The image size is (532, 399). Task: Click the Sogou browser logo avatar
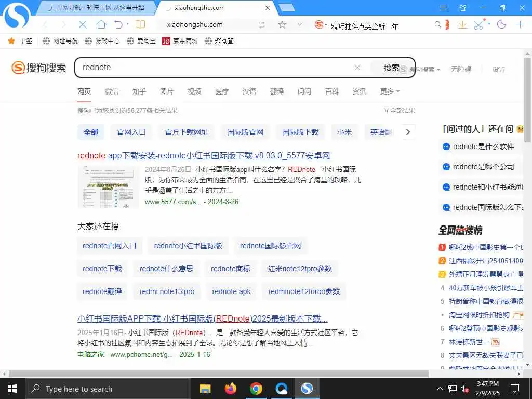(x=16, y=16)
